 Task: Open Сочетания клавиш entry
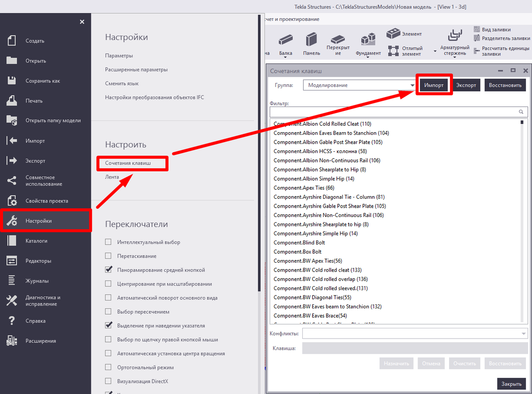pos(128,163)
